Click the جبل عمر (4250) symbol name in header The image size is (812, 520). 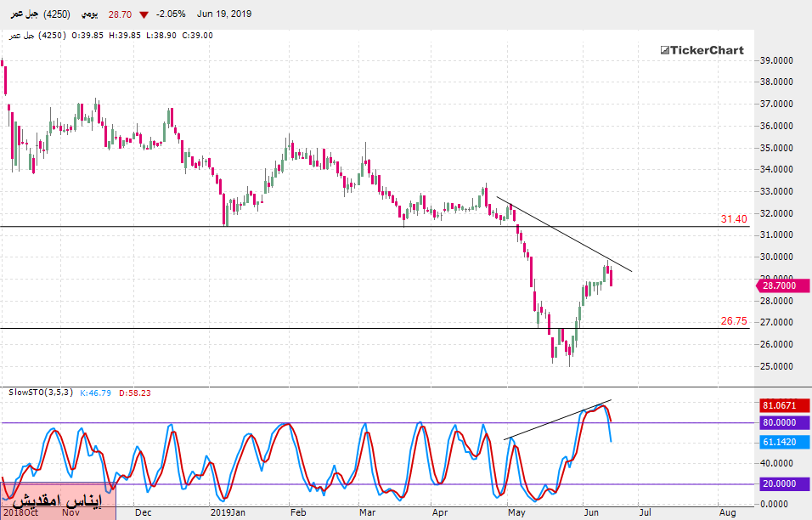tap(38, 14)
